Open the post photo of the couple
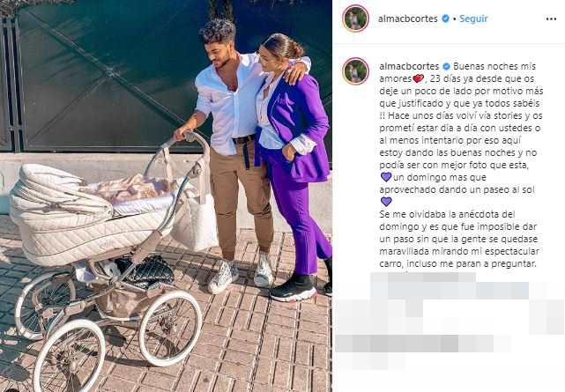This screenshot has width=565, height=392. (x=166, y=196)
